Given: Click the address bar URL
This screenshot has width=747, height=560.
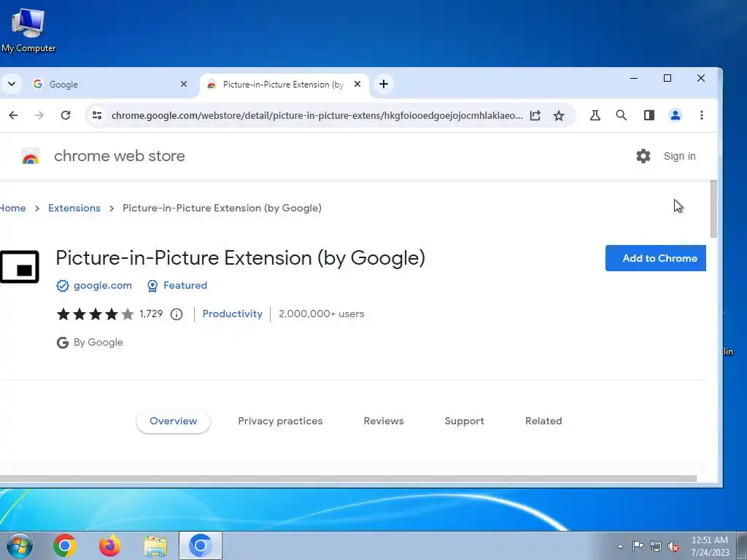Looking at the screenshot, I should (317, 115).
